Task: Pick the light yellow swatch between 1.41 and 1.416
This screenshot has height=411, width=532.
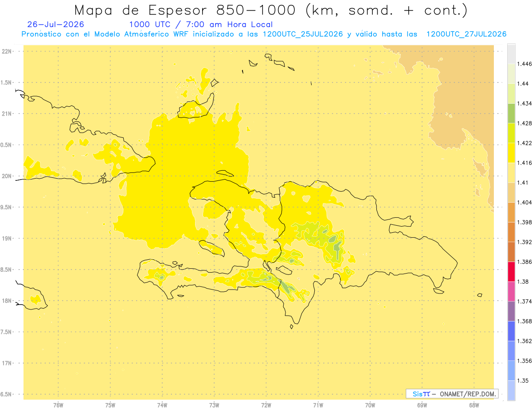Action: coord(511,173)
